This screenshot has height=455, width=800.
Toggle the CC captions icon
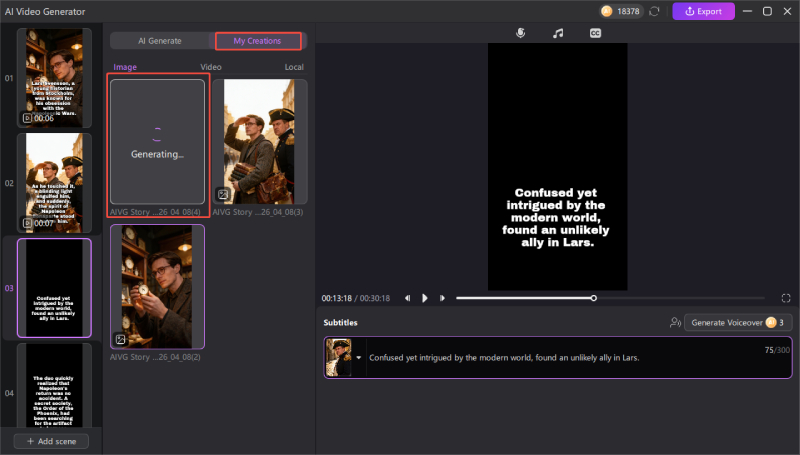point(595,33)
